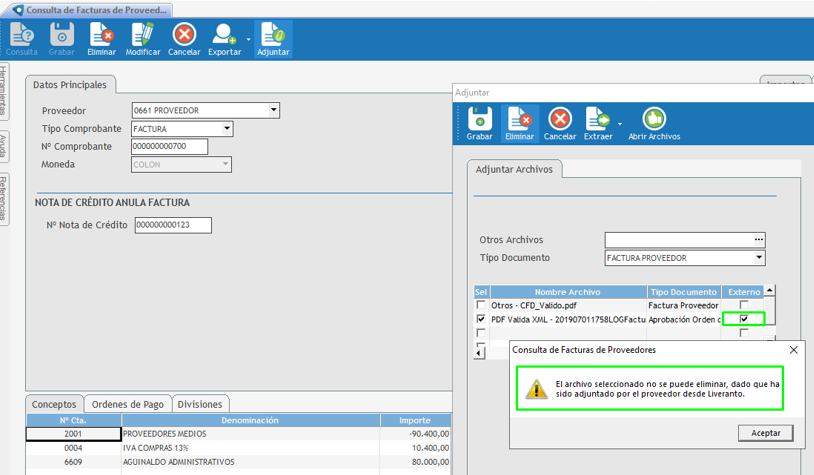The image size is (814, 475).
Task: Click the Denominación column header
Action: click(x=250, y=420)
